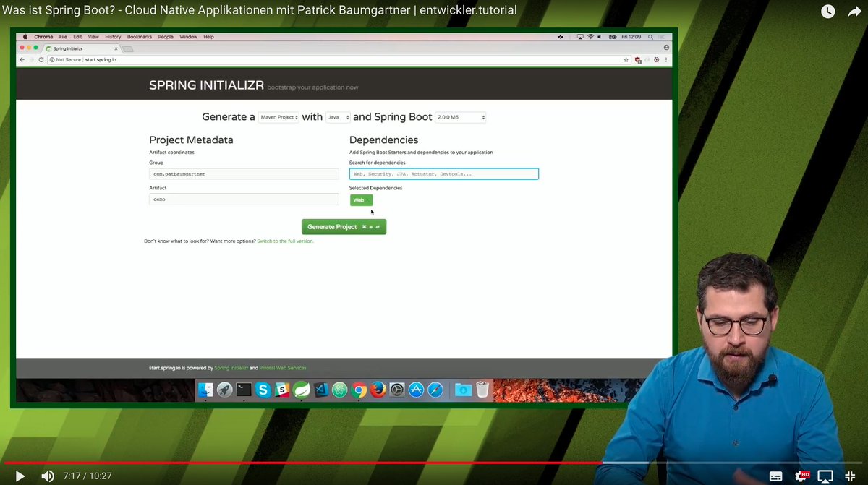
Task: Open video quality settings gear
Action: 802,476
